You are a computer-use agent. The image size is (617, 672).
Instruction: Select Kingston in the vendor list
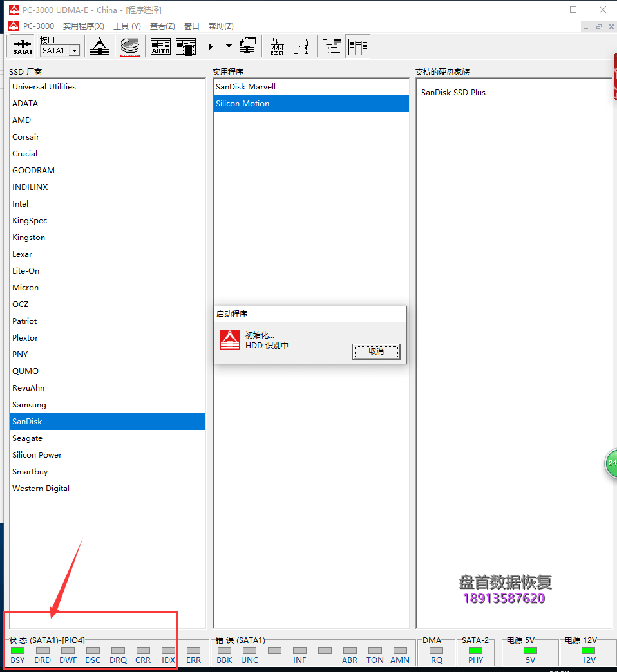tap(108, 237)
